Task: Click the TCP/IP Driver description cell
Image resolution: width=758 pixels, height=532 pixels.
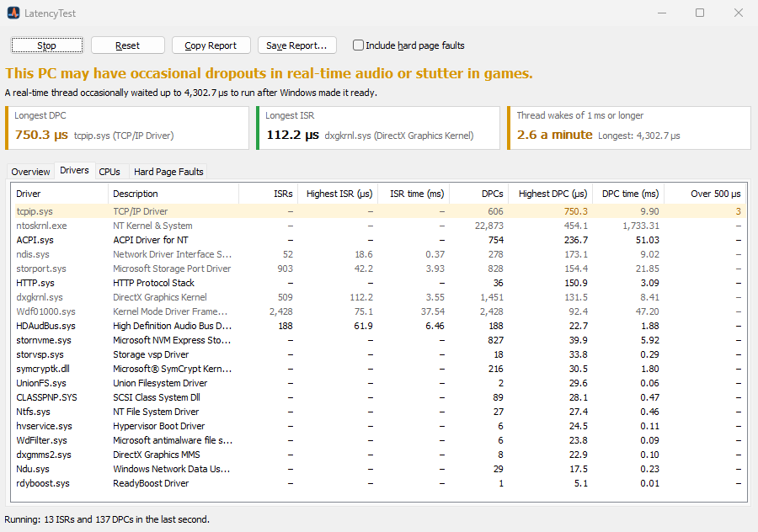Action: tap(140, 211)
